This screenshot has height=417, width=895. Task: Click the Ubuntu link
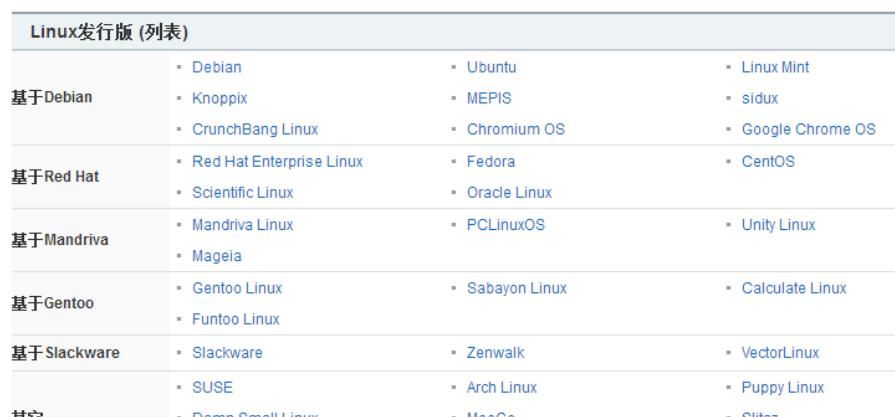491,68
